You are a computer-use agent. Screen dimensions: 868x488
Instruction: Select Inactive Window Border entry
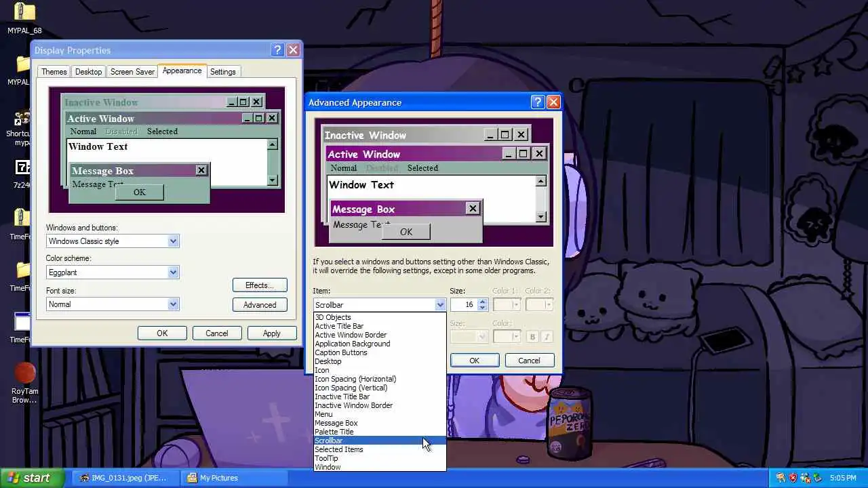click(380, 405)
